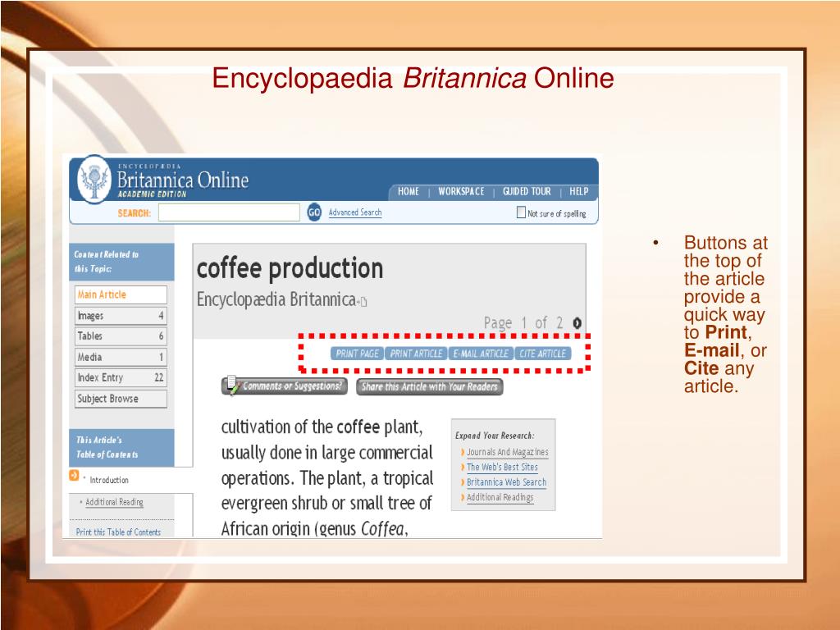Select Main Article in the sidebar
This screenshot has height=630, width=840.
[121, 294]
